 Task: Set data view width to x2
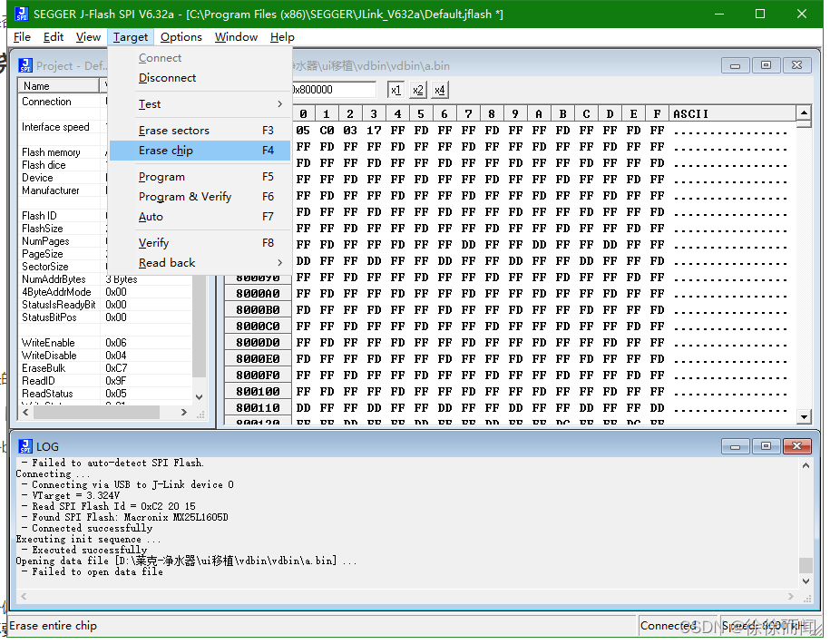(x=417, y=90)
